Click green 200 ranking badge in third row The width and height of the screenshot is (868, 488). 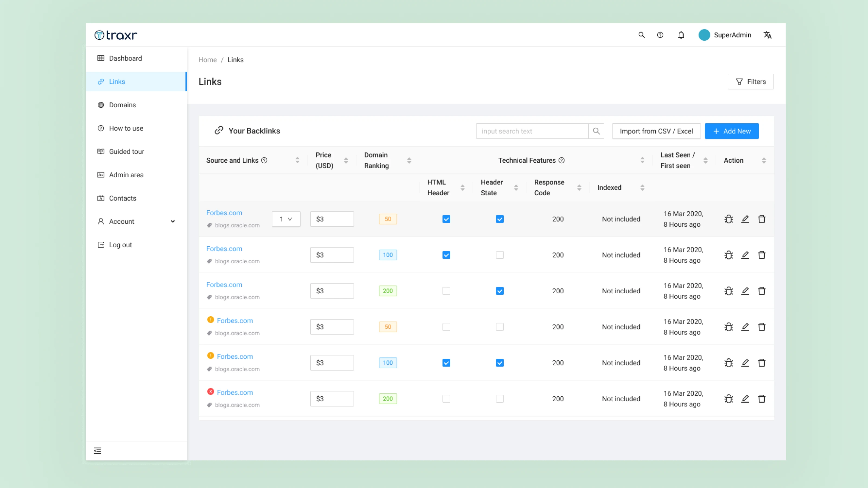(388, 291)
